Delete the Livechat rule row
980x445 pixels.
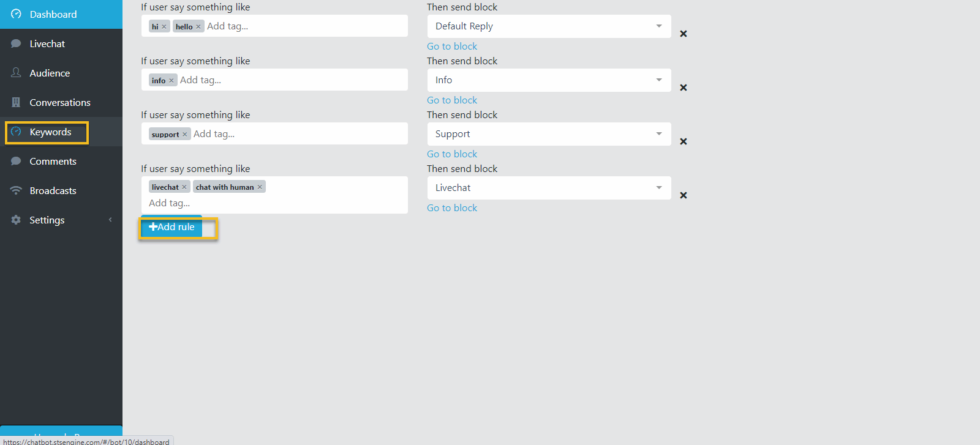pyautogui.click(x=684, y=195)
